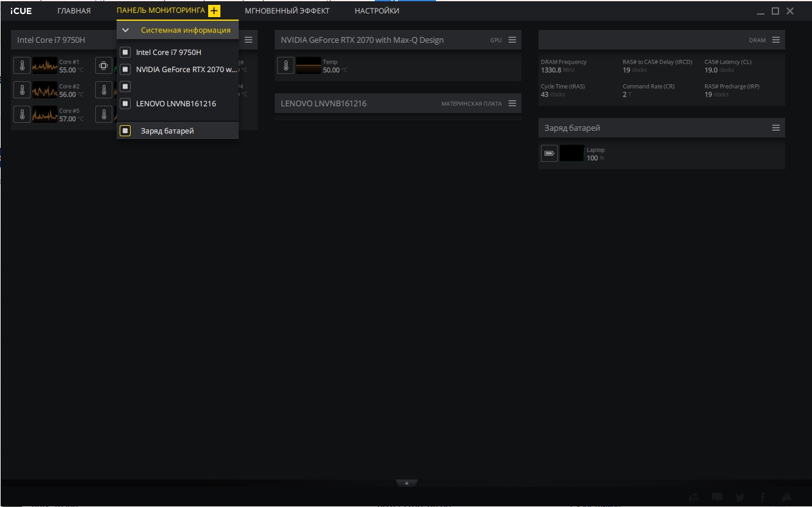
Task: Toggle the Заряд батарей checkbox
Action: [125, 131]
